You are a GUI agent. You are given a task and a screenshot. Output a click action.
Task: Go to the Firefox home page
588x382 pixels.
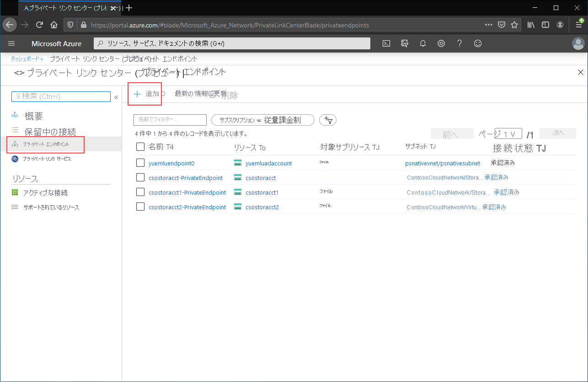click(54, 25)
